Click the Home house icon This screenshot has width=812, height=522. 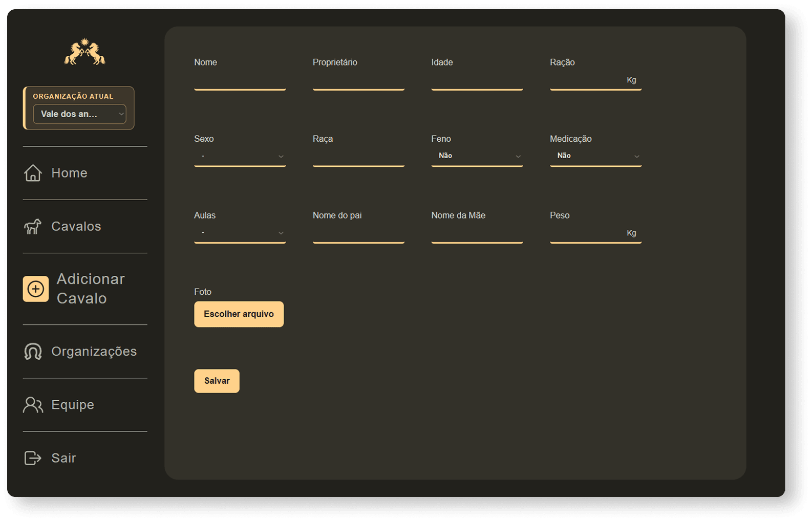pyautogui.click(x=33, y=173)
